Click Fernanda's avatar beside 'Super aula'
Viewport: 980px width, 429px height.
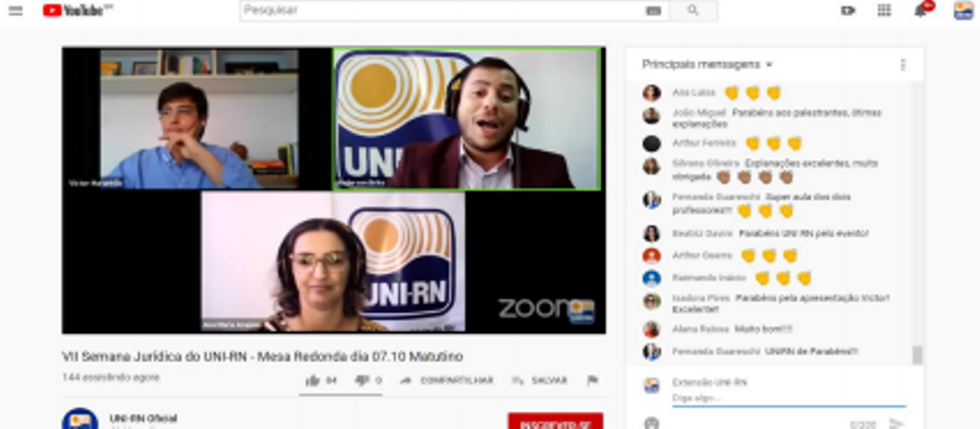pos(651,199)
